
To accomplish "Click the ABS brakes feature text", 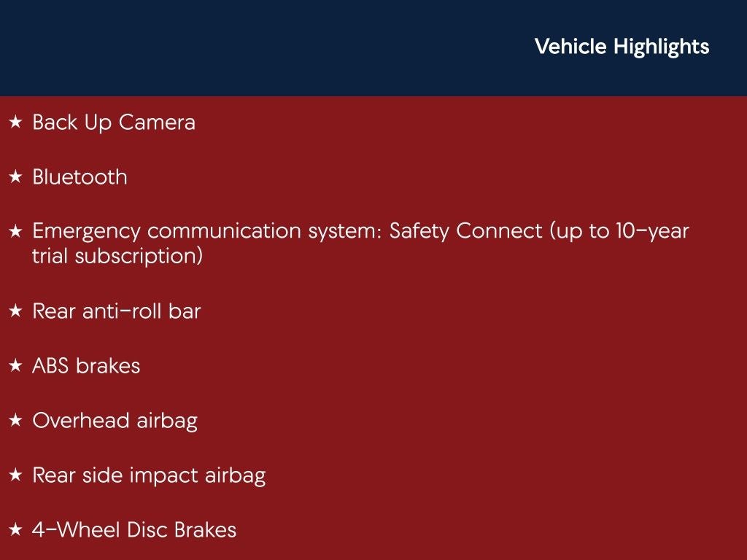I will pos(86,366).
